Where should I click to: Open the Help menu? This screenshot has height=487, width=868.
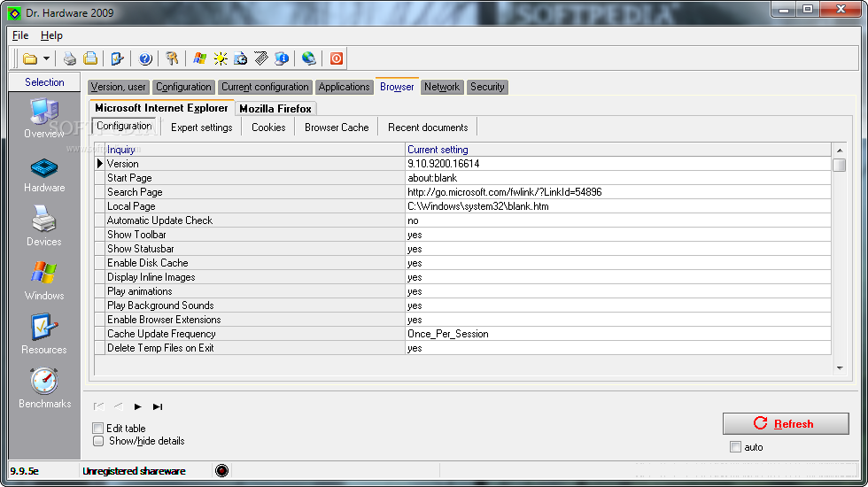[x=51, y=35]
